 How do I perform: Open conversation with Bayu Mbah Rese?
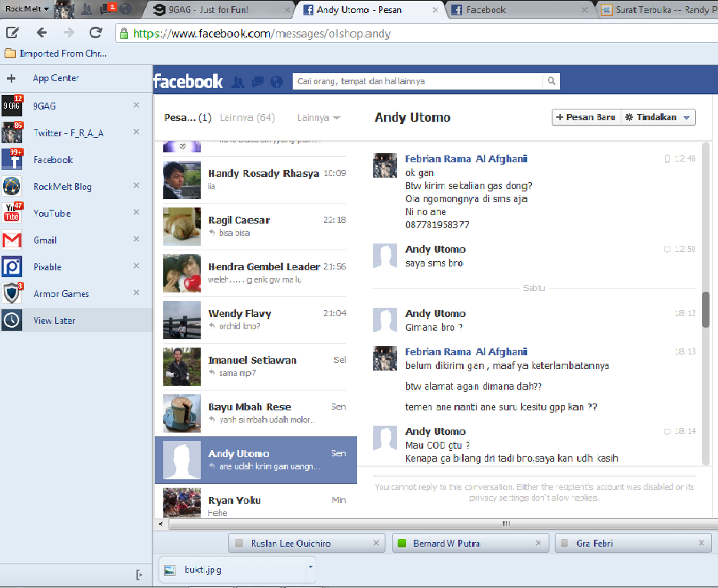click(254, 413)
